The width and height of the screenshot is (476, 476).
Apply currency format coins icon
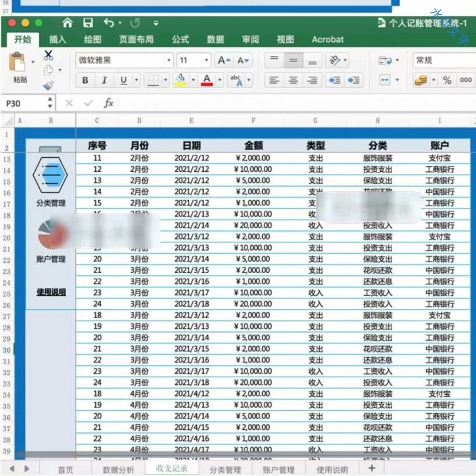point(421,81)
